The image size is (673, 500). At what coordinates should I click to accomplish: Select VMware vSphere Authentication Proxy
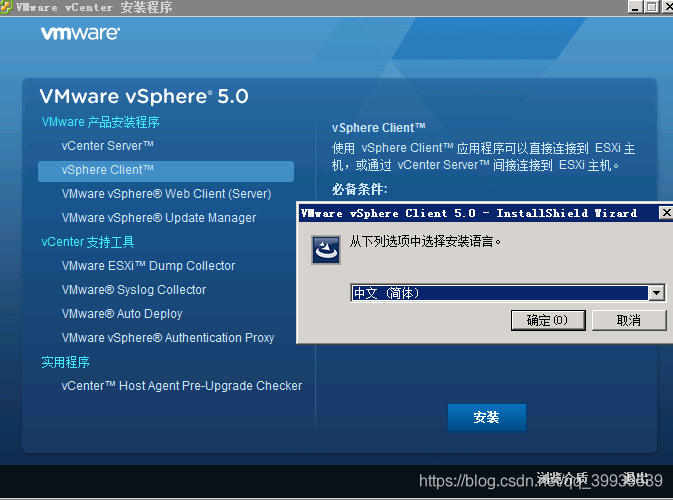click(168, 338)
